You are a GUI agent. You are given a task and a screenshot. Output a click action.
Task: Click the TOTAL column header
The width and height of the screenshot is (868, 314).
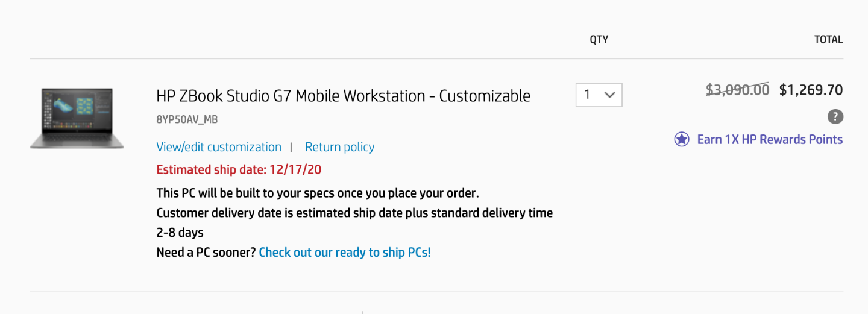point(828,40)
